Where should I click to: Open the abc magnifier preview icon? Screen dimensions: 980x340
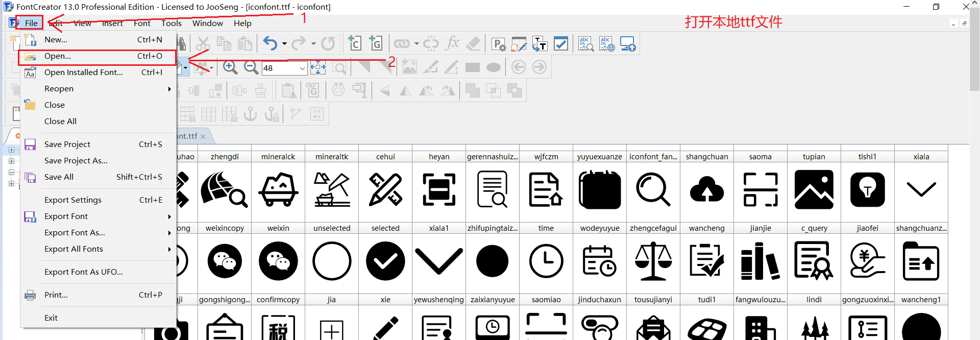[x=586, y=44]
